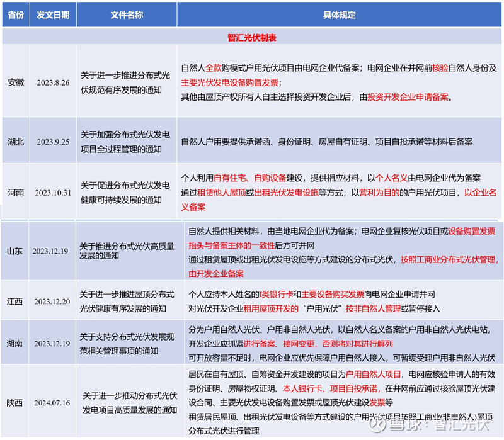Click the red text 按非自然人管理
Screen dimensions: 504x440
(373, 308)
